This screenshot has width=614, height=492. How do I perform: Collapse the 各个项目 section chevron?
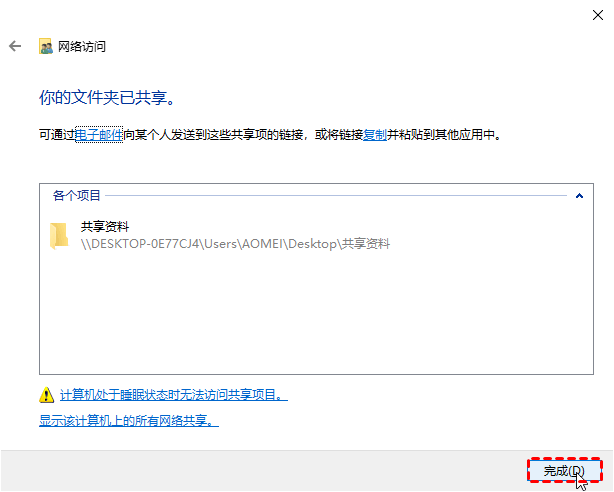click(x=579, y=195)
